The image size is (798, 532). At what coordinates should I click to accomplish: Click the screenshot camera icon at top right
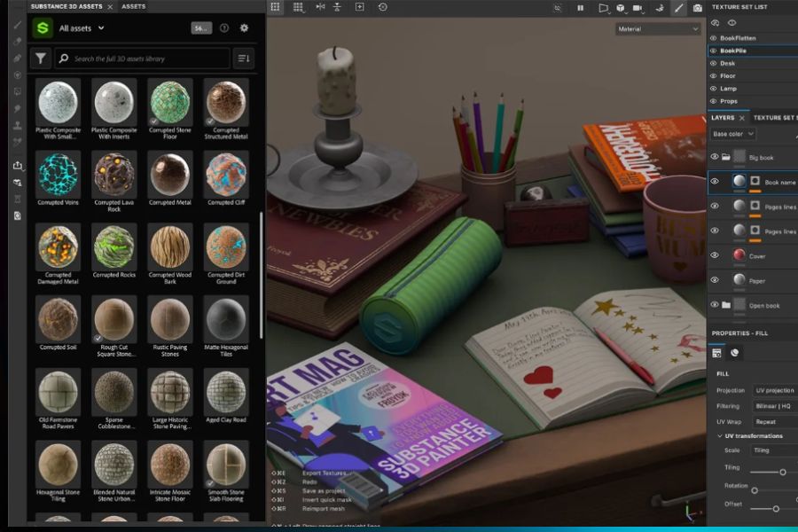698,8
